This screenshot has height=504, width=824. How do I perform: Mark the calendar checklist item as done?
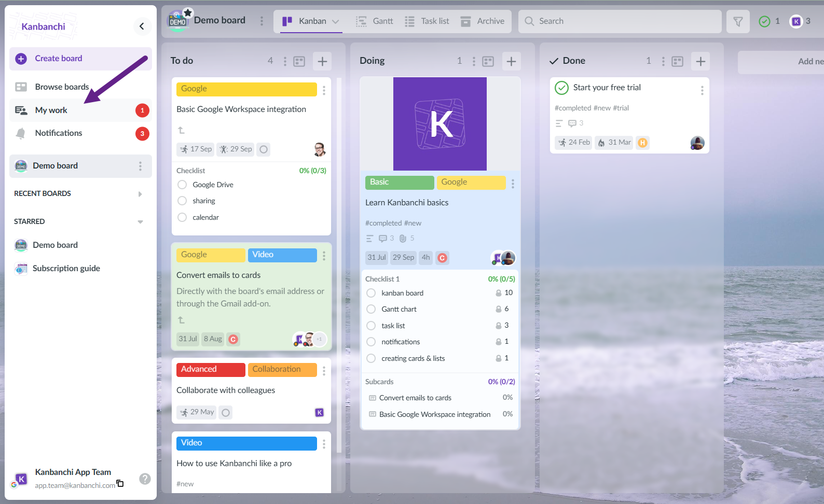pyautogui.click(x=182, y=217)
